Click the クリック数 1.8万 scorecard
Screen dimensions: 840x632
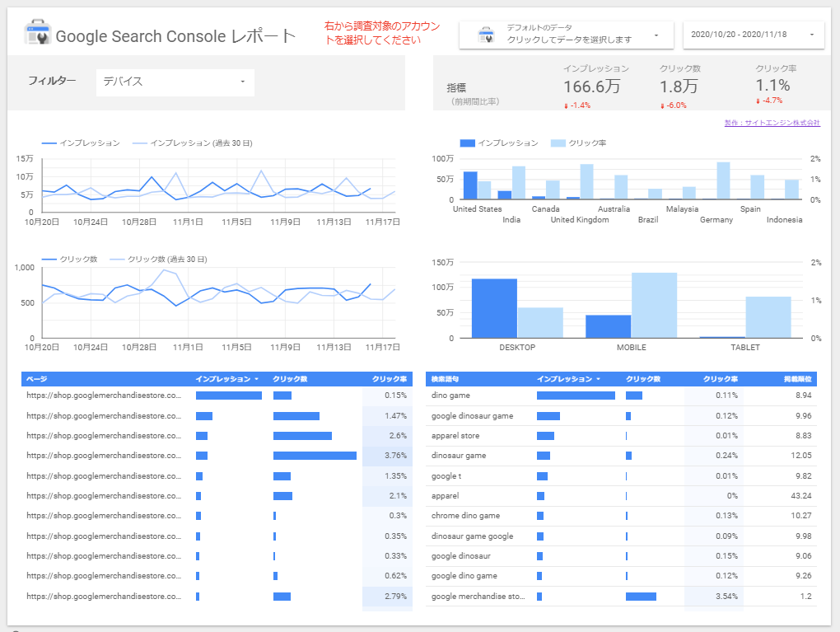click(x=679, y=87)
